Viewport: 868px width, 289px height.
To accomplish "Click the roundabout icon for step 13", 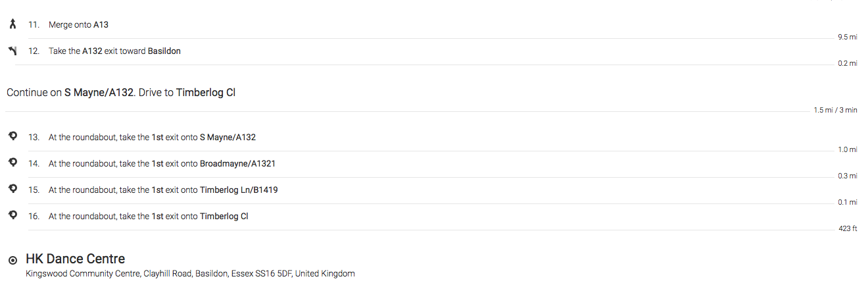I will point(12,137).
